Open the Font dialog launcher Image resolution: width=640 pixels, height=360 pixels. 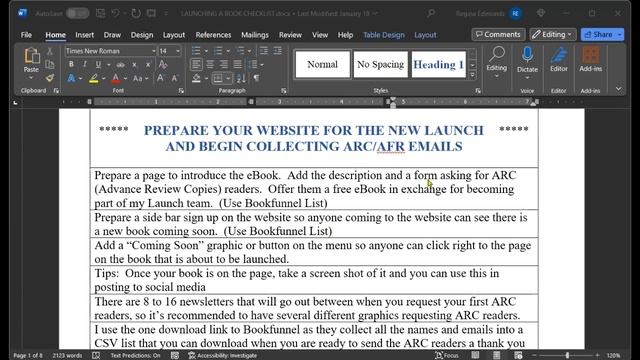pos(181,91)
